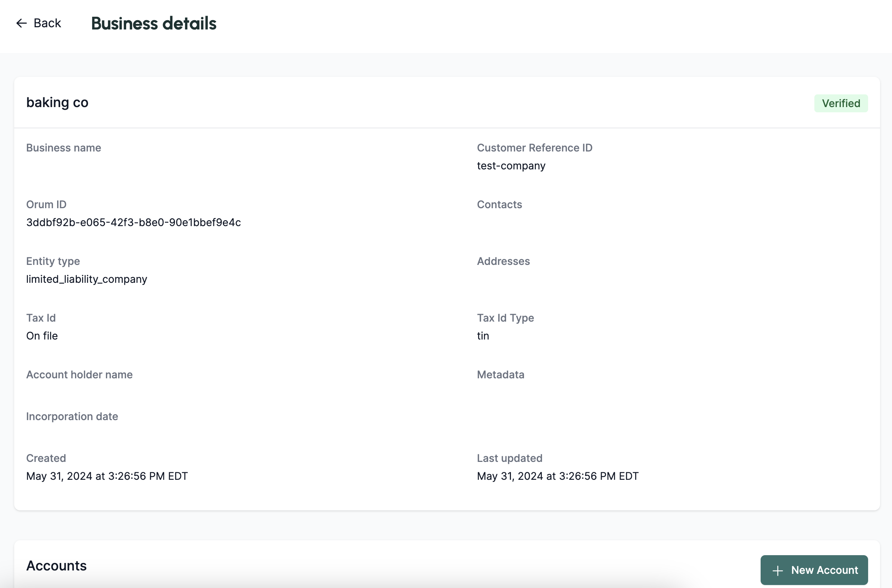Click the Created timestamp value
The height and width of the screenshot is (588, 892).
click(x=106, y=476)
